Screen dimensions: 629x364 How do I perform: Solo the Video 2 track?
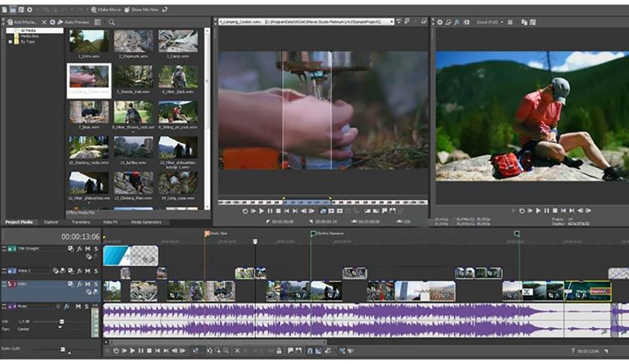tap(96, 271)
